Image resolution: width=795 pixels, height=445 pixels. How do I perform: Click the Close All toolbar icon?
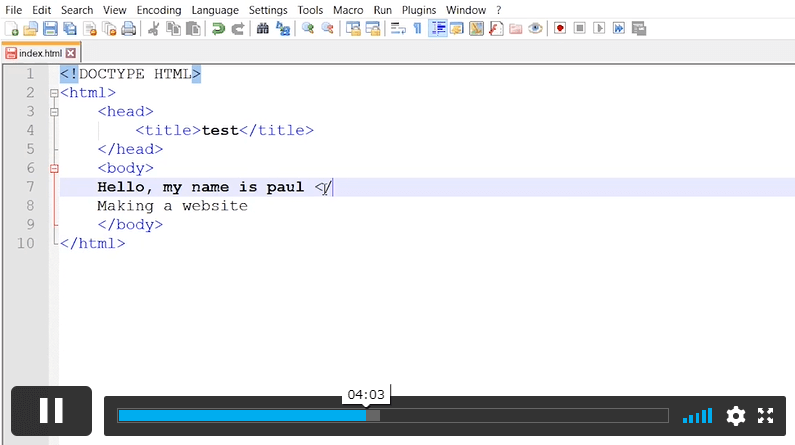click(109, 29)
